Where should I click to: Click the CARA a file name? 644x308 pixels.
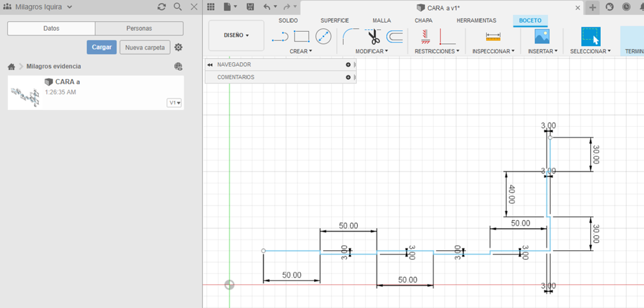tap(68, 82)
